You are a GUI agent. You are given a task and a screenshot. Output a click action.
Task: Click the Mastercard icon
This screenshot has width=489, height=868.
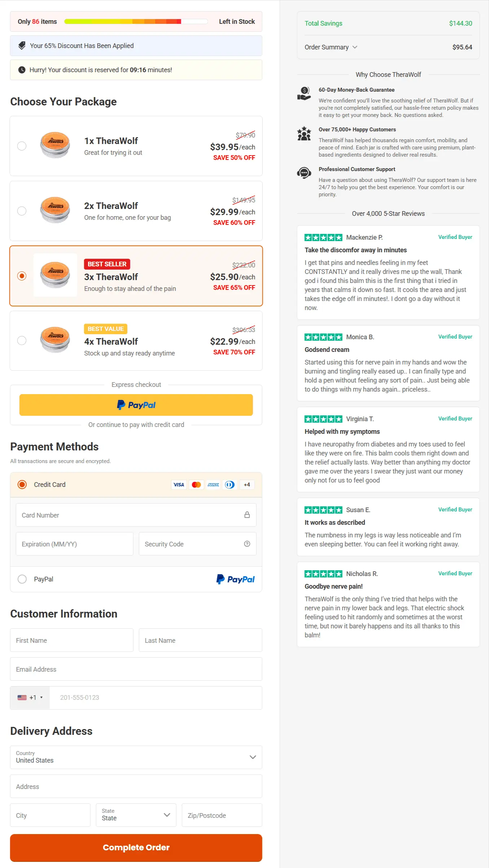[196, 485]
